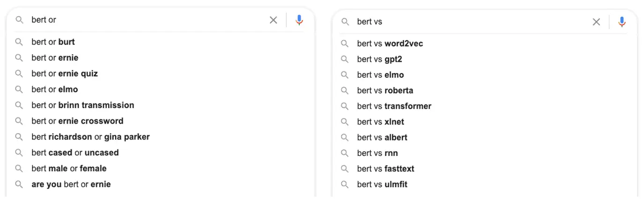Open 'bert vs xlnet' suggestion
The height and width of the screenshot is (206, 644).
485,122
